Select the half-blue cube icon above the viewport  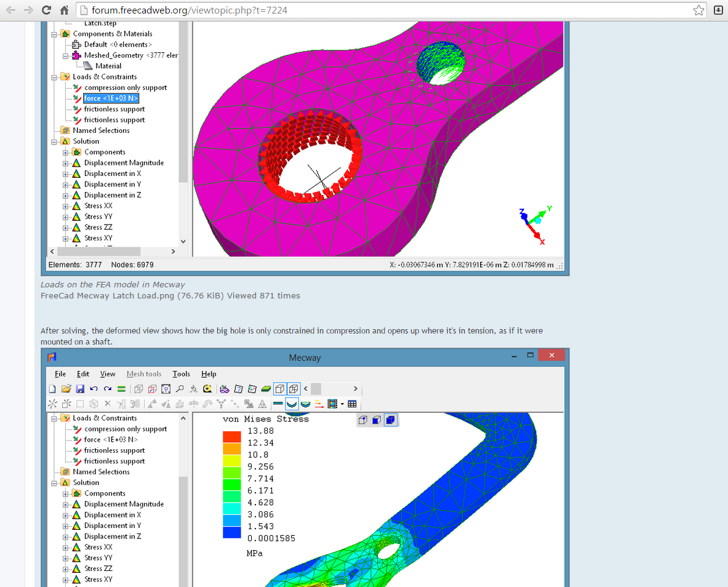point(377,420)
